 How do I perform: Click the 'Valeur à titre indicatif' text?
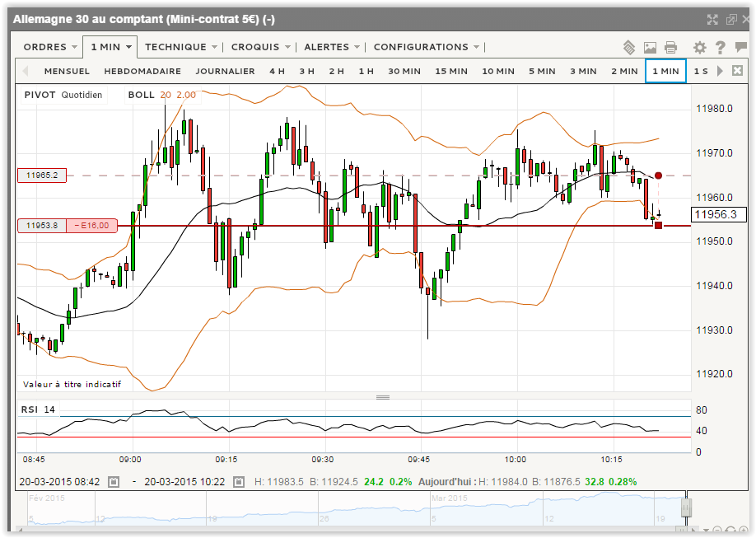click(x=72, y=384)
